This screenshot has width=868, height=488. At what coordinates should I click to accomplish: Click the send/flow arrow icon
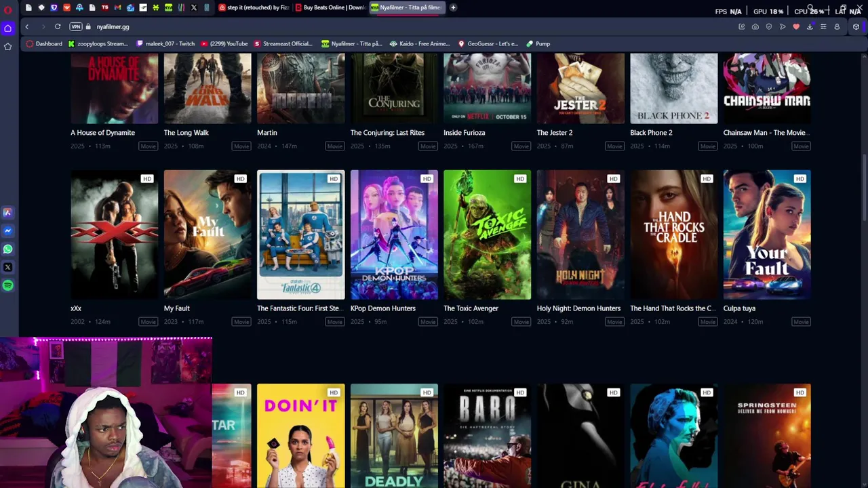(783, 26)
